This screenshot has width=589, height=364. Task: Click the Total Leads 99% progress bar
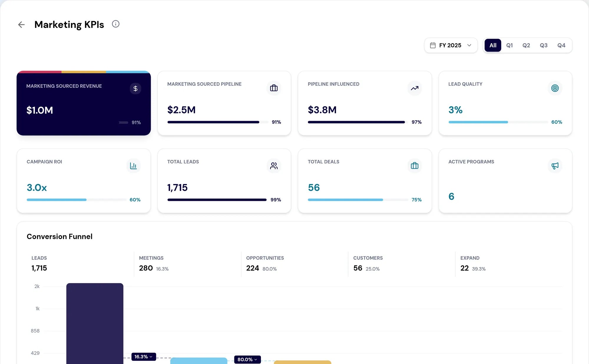point(217,200)
